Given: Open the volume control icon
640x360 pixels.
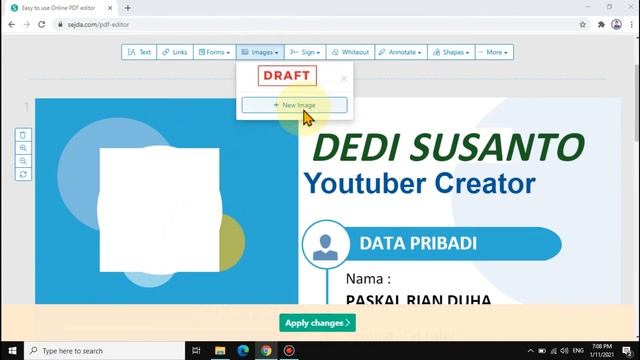Looking at the screenshot, I should click(x=564, y=351).
